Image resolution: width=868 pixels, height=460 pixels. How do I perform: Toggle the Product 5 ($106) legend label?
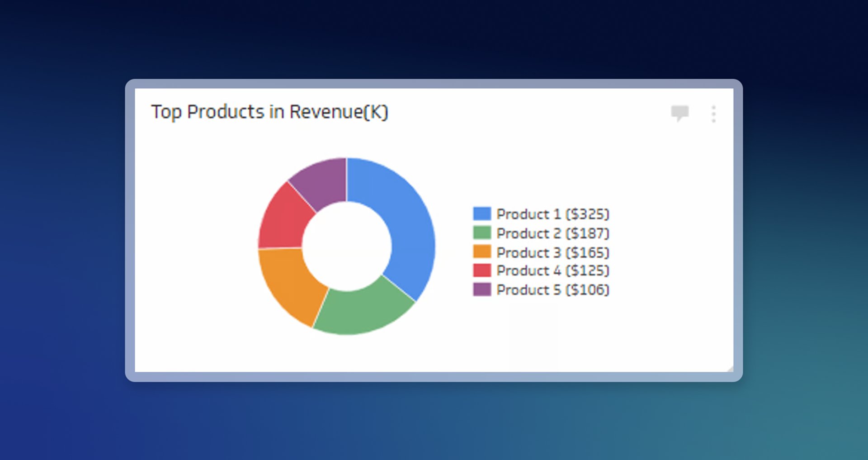[x=552, y=290]
